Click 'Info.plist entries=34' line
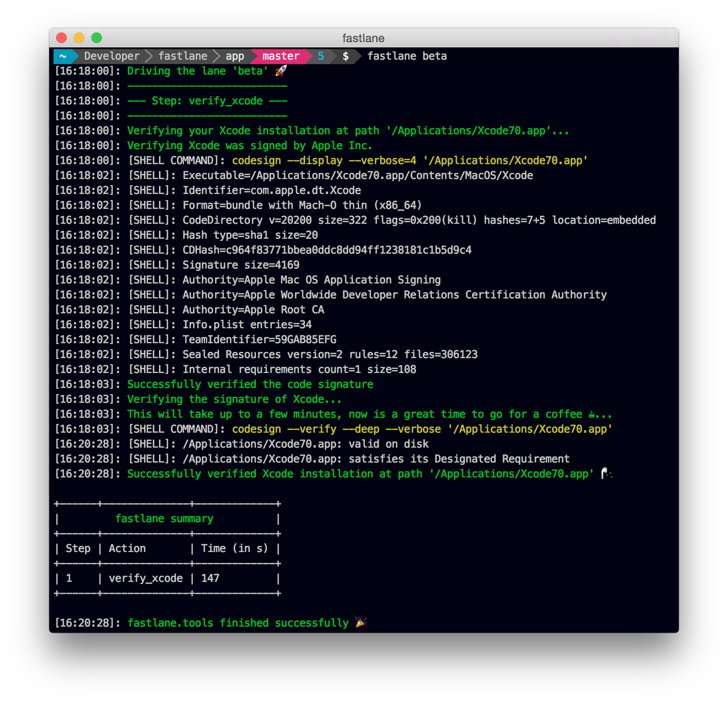Screen dimensions: 728x703 click(247, 325)
